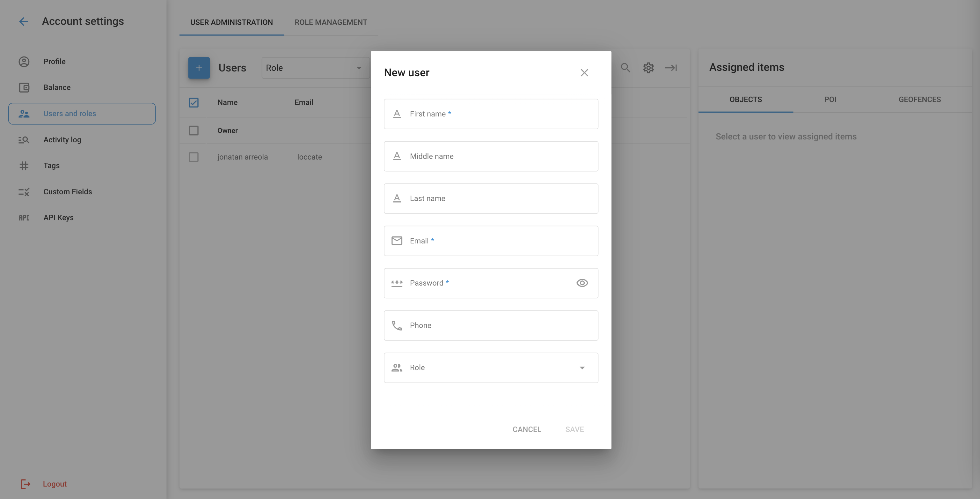Screen dimensions: 980x499
Task: Close the New user dialog
Action: [584, 73]
